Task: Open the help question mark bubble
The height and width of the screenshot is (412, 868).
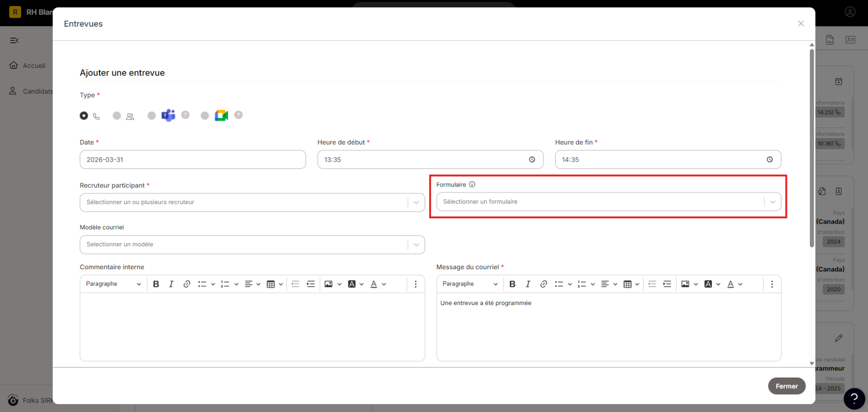Action: click(x=854, y=399)
